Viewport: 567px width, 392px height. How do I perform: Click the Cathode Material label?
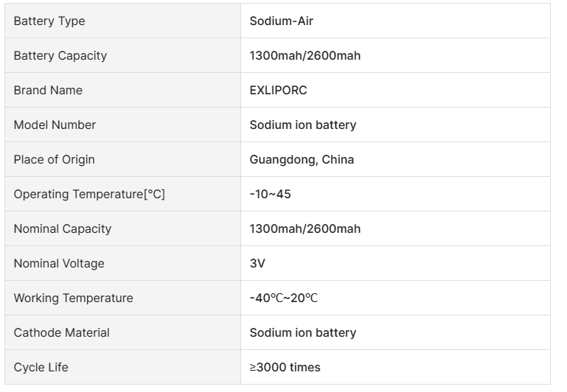point(61,333)
